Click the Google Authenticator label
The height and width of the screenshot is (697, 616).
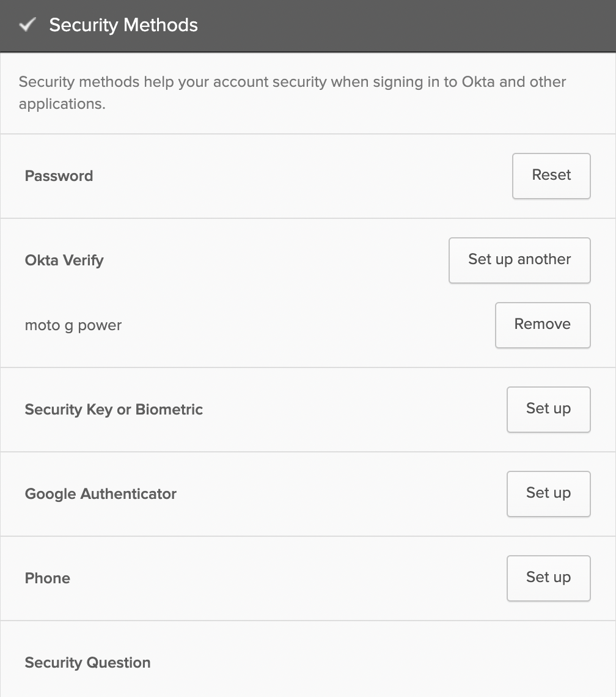tap(100, 494)
